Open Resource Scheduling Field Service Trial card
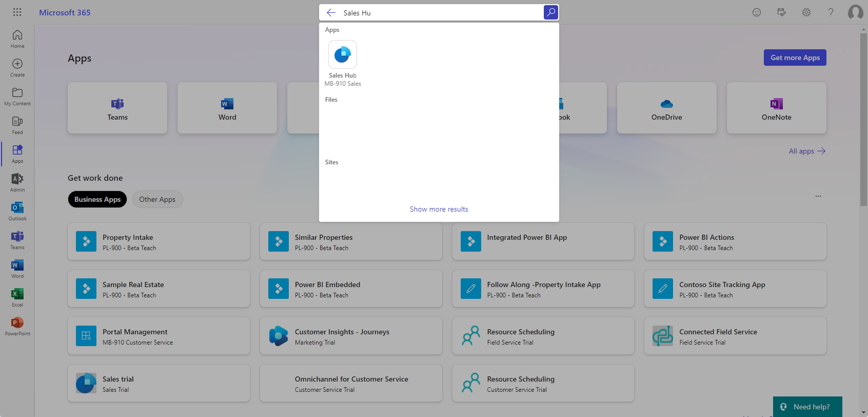The image size is (868, 417). coord(543,336)
